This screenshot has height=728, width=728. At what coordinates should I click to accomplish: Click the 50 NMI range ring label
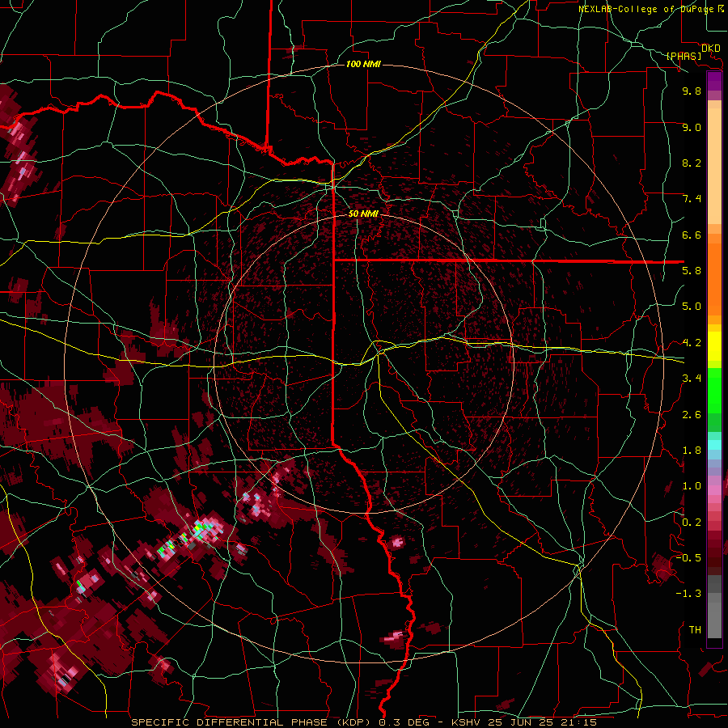point(363,214)
